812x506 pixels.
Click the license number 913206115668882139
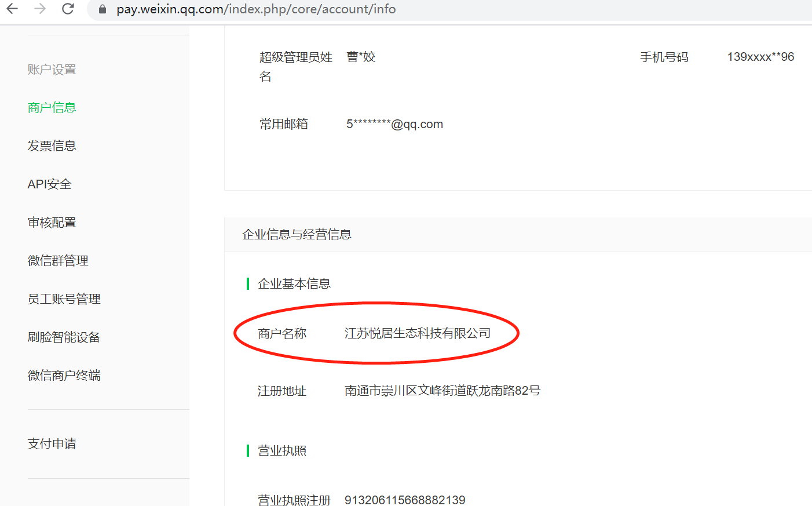(x=405, y=500)
